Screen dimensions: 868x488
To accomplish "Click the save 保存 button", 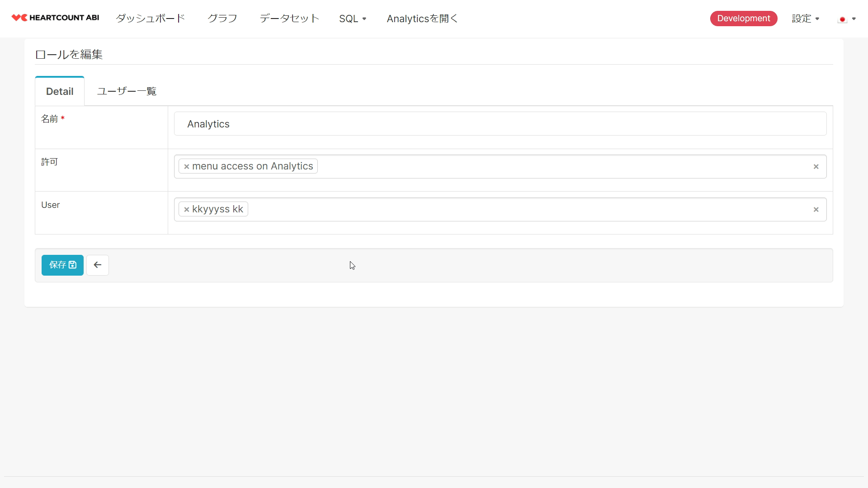I will (62, 265).
